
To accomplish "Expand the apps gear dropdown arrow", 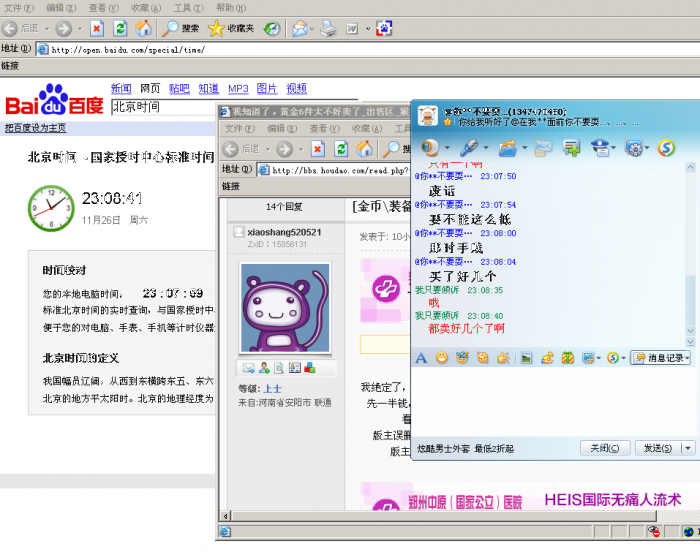I will pyautogui.click(x=647, y=147).
